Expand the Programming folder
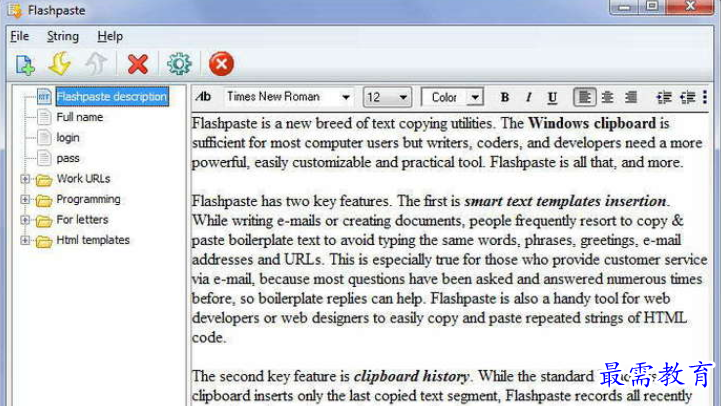Viewport: 721px width, 406px height. (x=25, y=199)
